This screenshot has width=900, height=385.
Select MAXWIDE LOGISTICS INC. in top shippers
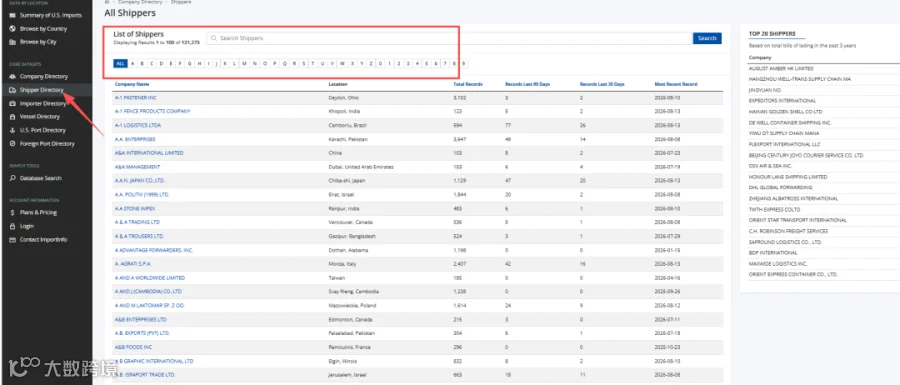pos(778,264)
